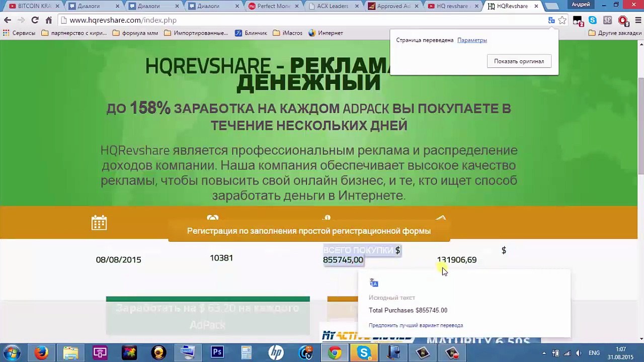Click the 10381 counter value
The height and width of the screenshot is (362, 644).
point(221,258)
